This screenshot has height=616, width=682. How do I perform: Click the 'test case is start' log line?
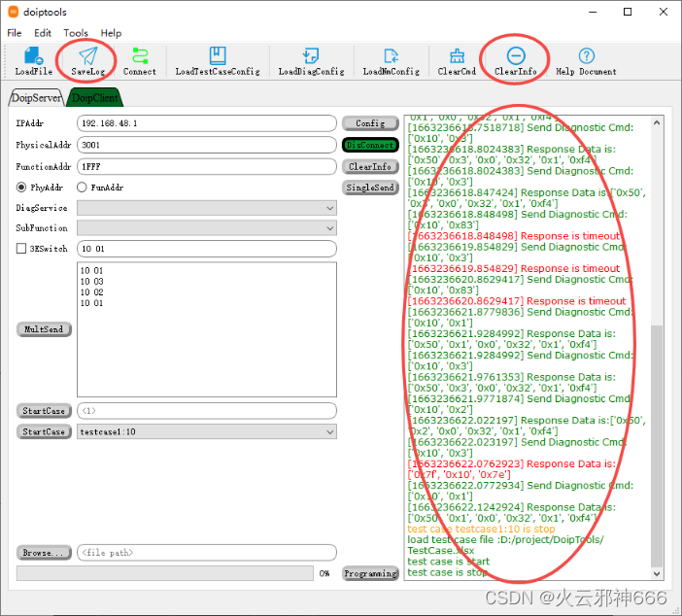[448, 562]
